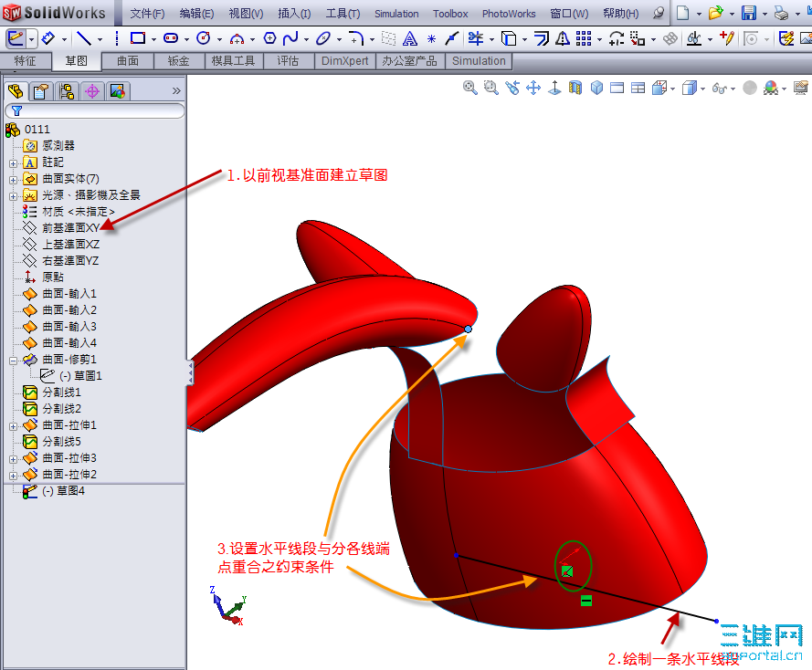
Task: Click the Sketch tool icon
Action: click(x=16, y=38)
